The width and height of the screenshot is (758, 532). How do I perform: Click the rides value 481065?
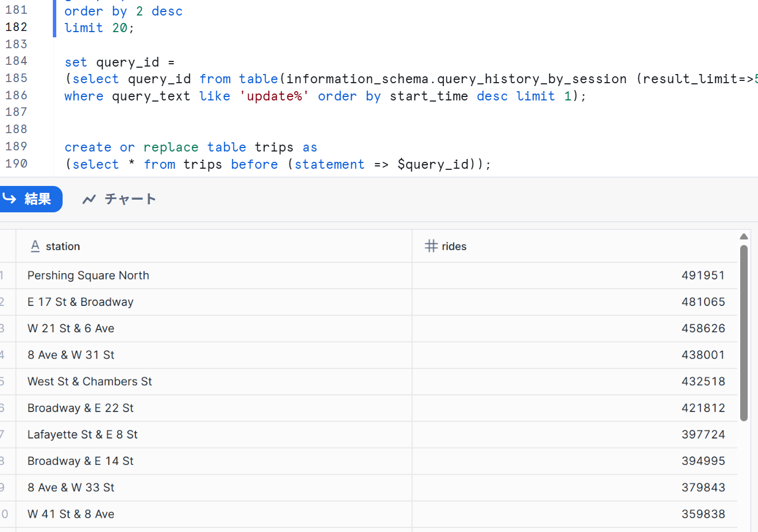703,302
